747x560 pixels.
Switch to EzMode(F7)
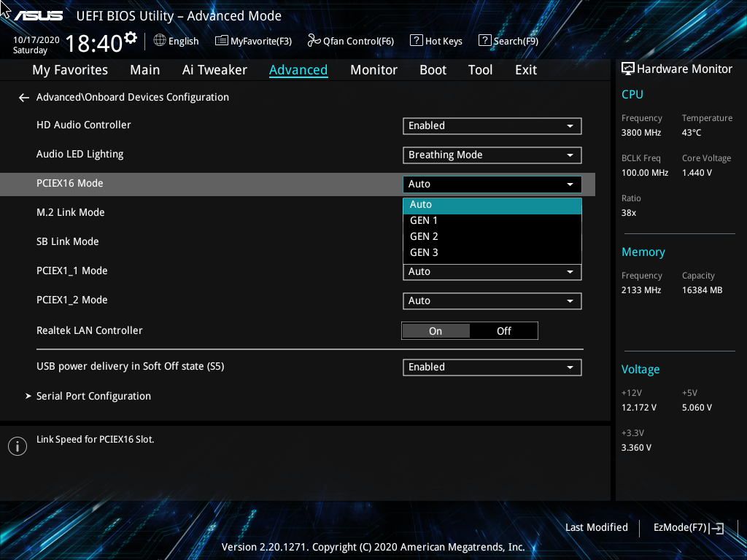[689, 528]
